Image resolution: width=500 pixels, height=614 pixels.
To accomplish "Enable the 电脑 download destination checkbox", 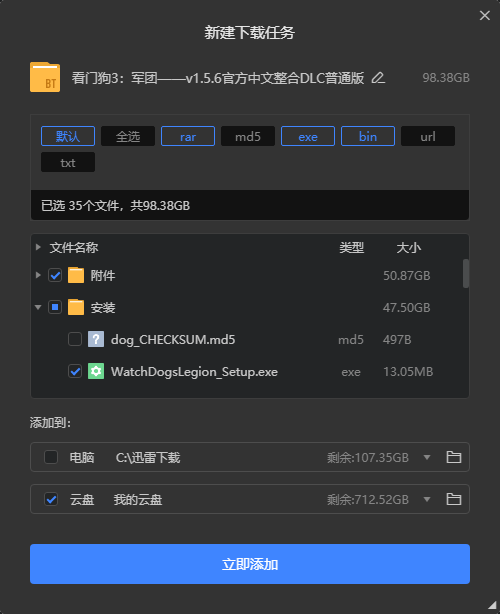I will click(x=51, y=457).
